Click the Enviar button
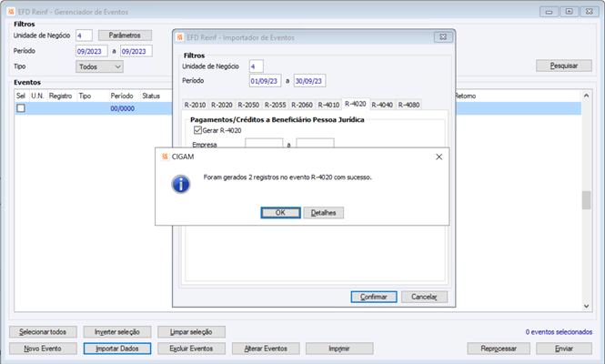Screen dimensions: 605x364 pos(564,349)
